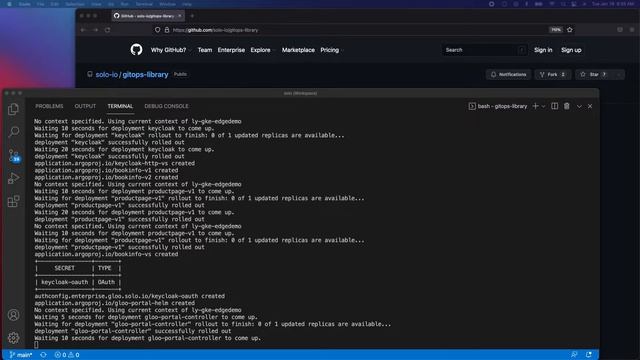The image size is (640, 360).
Task: Close the terminal panel
Action: click(x=590, y=106)
